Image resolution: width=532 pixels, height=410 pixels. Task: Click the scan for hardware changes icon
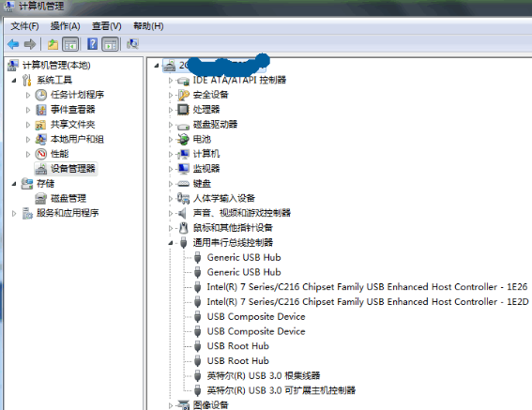coord(132,44)
